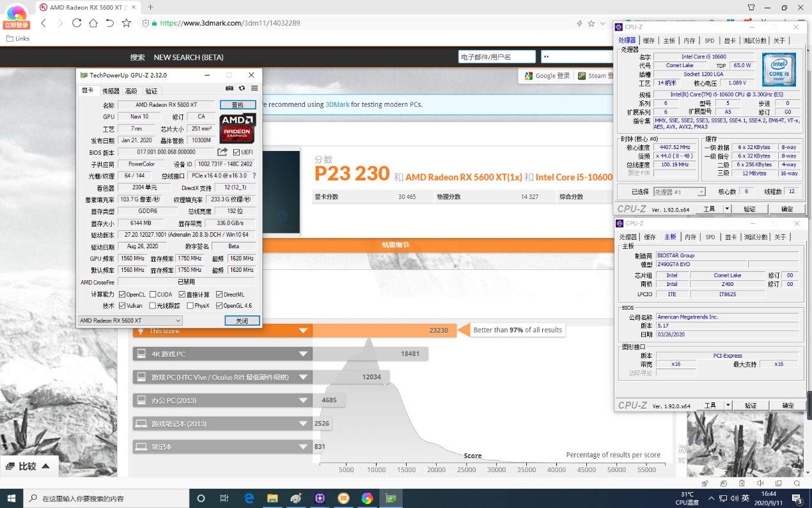The height and width of the screenshot is (508, 812).
Task: Click AMD Radeon Graphics logo
Action: click(x=238, y=128)
